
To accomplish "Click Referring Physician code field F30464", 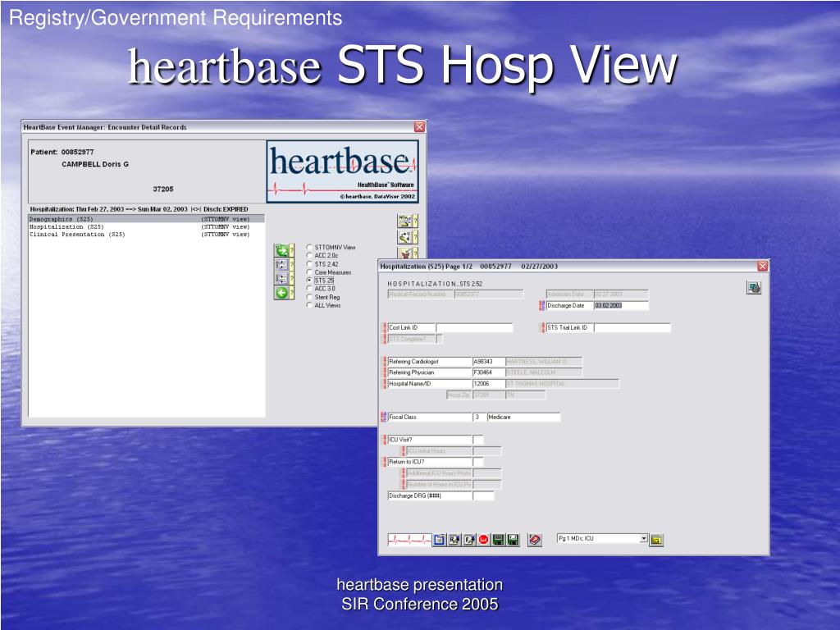I will click(x=488, y=372).
